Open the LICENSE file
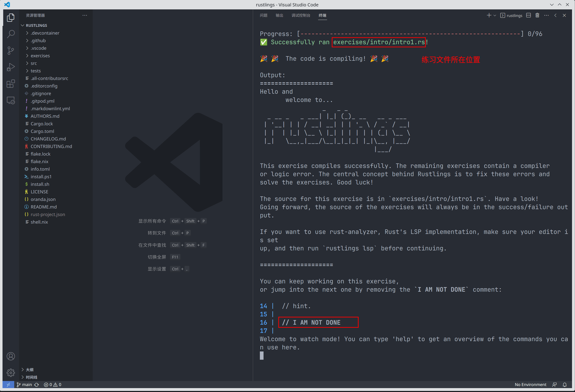The width and height of the screenshot is (575, 392). pos(56,192)
